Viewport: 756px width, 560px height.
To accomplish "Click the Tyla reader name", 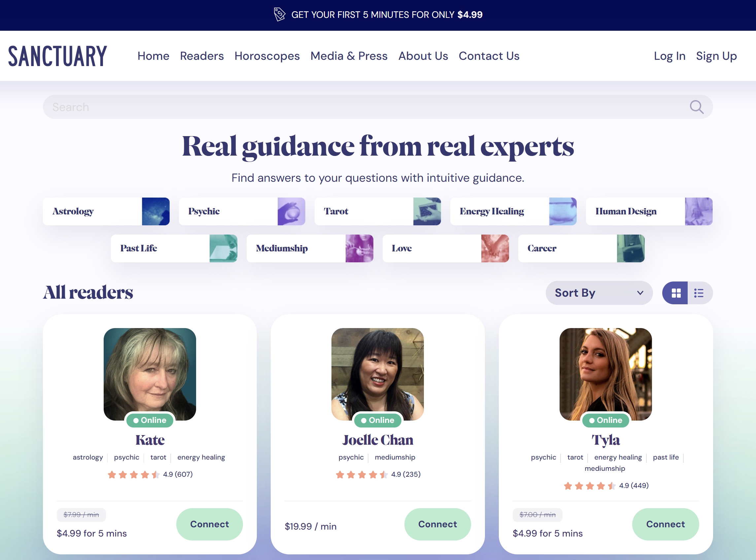I will tap(605, 440).
